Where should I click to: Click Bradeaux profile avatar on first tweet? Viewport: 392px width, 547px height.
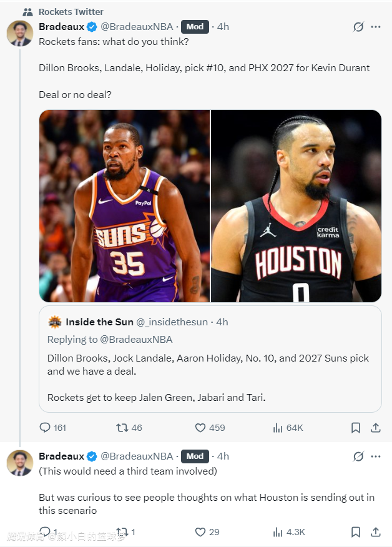point(20,33)
